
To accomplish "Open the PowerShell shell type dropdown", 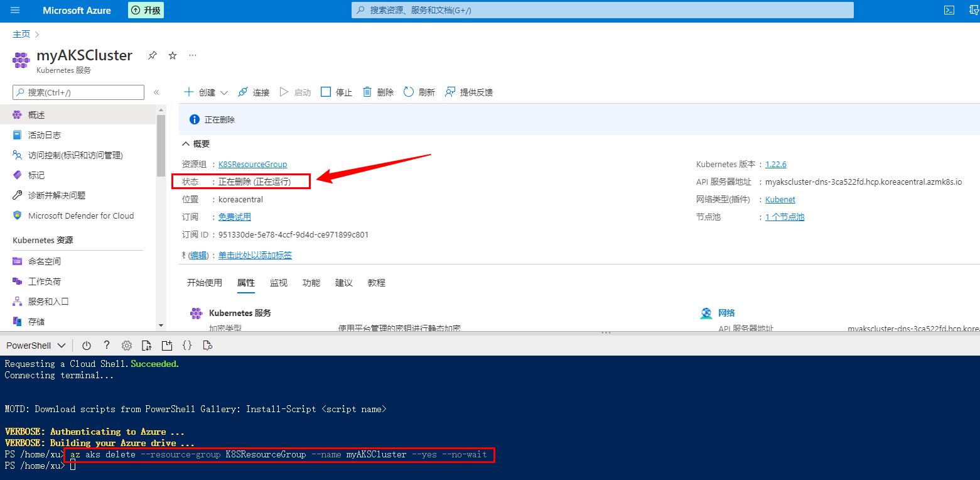I will click(x=36, y=346).
